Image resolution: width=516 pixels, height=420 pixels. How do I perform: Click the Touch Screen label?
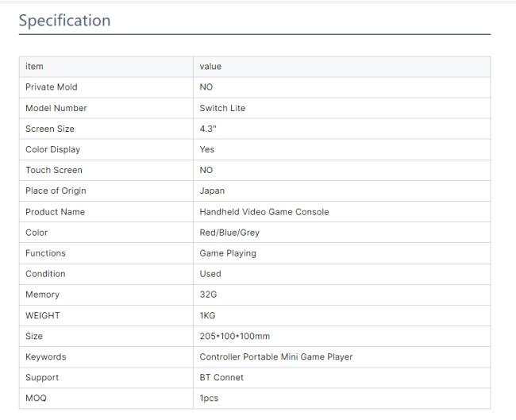click(54, 170)
